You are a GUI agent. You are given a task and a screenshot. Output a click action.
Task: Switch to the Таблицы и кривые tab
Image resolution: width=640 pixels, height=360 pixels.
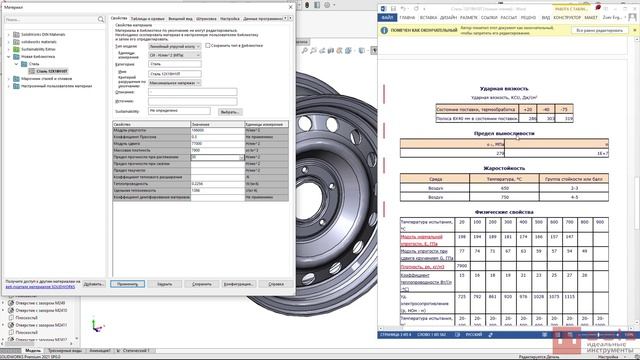(147, 19)
